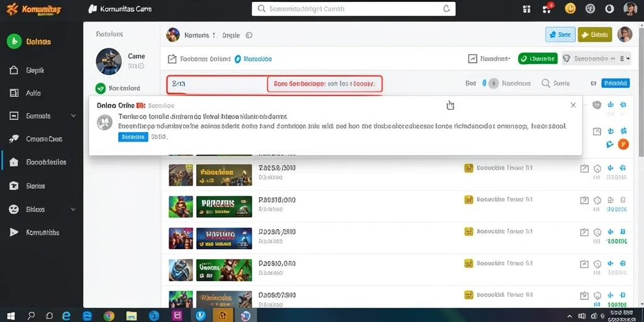The width and height of the screenshot is (644, 322).
Task: Click the edit icon beside Foobenes Oolami
Action: [x=172, y=59]
